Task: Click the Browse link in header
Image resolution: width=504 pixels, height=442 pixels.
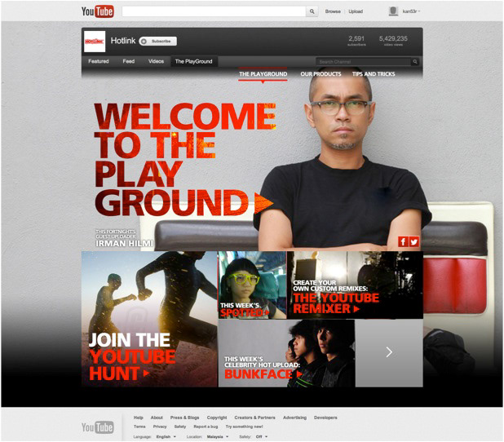Action: coord(333,11)
